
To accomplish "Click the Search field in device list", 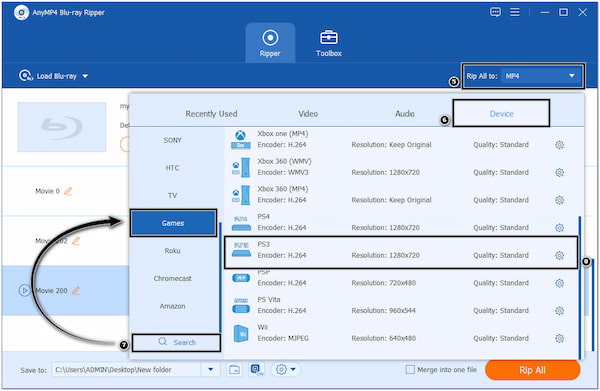I will [176, 342].
